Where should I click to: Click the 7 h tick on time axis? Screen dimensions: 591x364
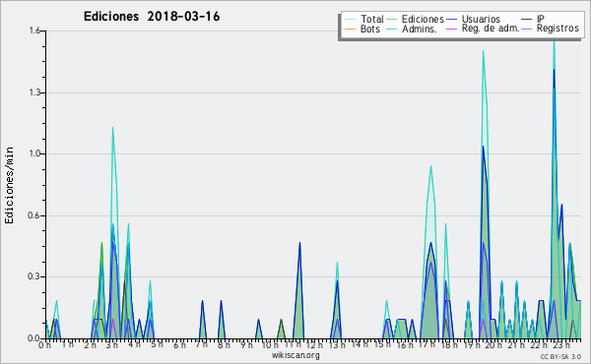[x=202, y=344]
